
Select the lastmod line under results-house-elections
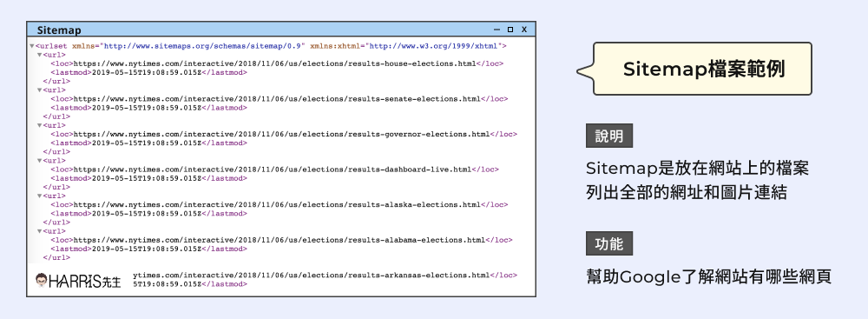pyautogui.click(x=149, y=73)
